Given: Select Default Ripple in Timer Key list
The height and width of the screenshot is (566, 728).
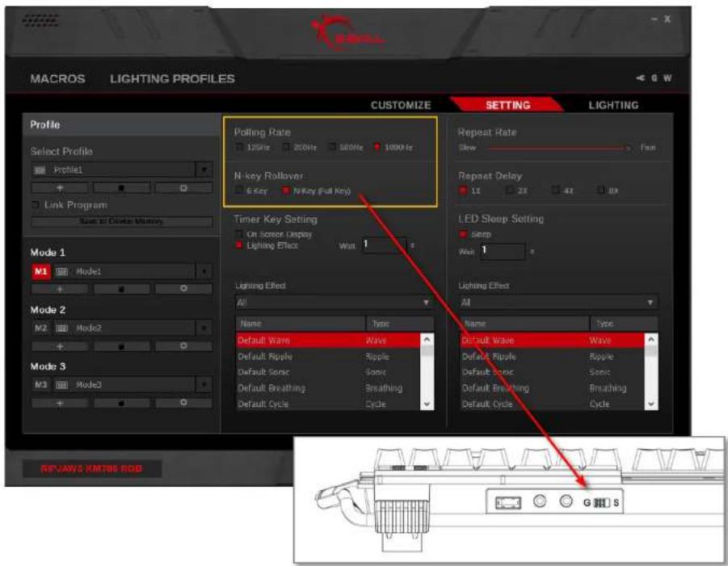Looking at the screenshot, I should pyautogui.click(x=328, y=356).
